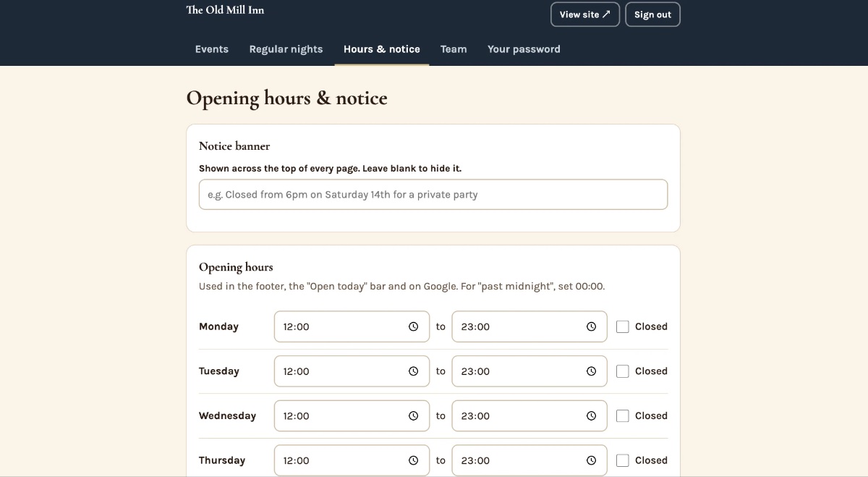This screenshot has width=868, height=477.
Task: Open the Your password tab
Action: coord(524,49)
